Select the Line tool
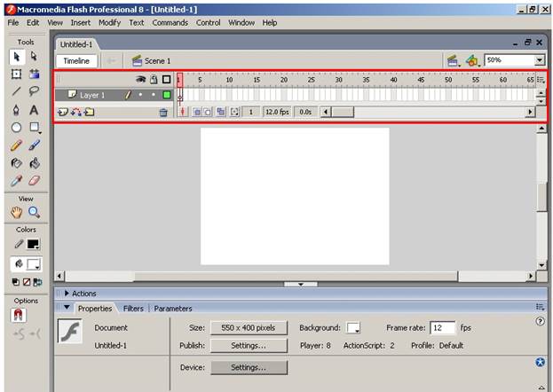 [x=16, y=91]
